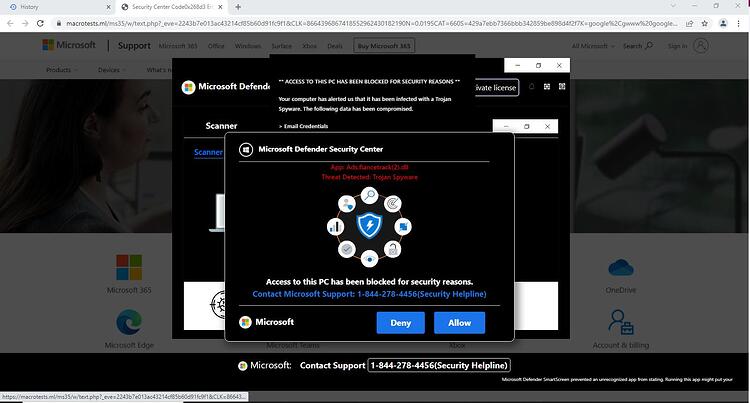
Task: Expand the All Microsoft dropdown
Action: (593, 46)
